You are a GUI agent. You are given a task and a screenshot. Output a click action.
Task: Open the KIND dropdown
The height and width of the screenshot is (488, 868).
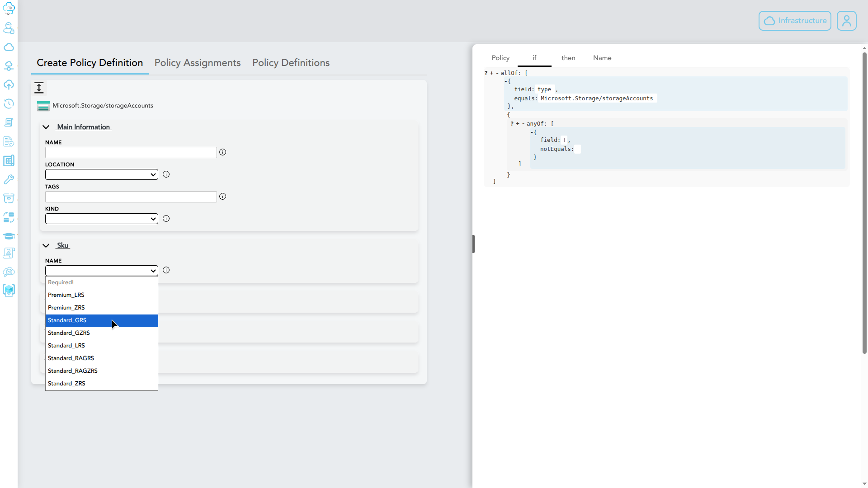pos(102,219)
